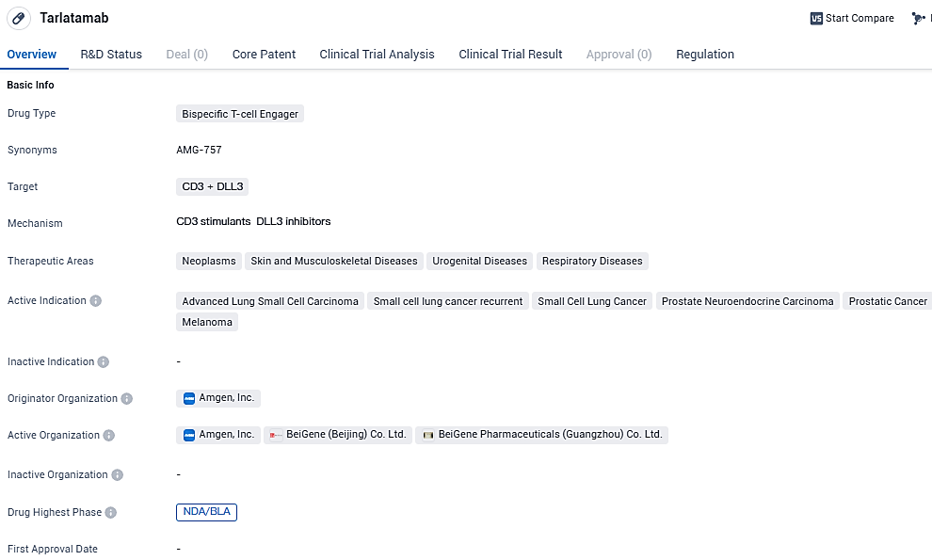Open BeiGene Pharmaceuticals (Guangzhou) Co. Ltd. link

tap(551, 435)
